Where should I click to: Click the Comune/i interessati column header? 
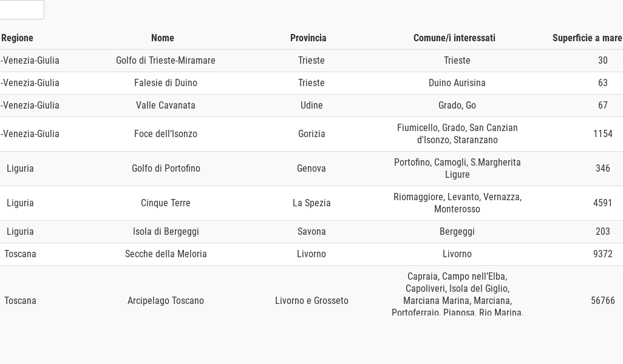click(x=454, y=38)
